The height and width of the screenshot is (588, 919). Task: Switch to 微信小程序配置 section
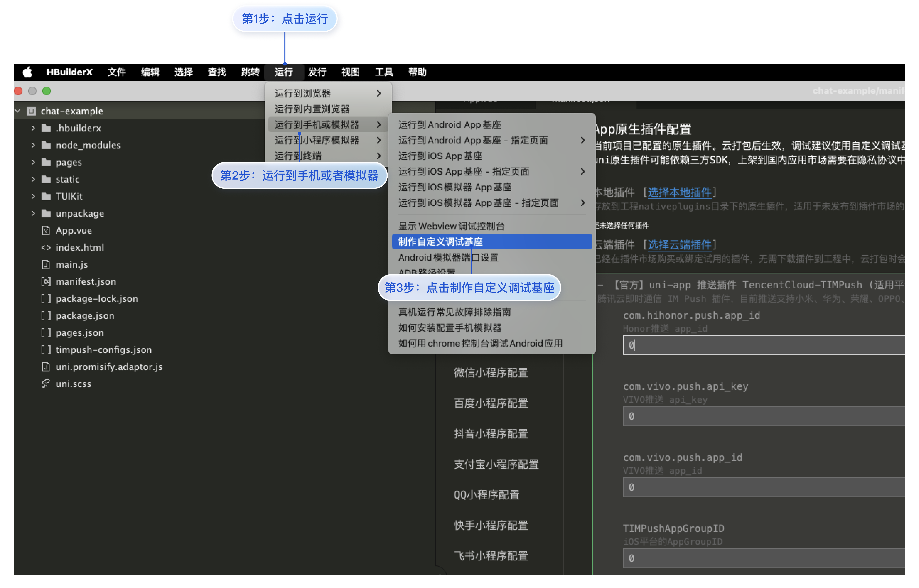tap(491, 373)
